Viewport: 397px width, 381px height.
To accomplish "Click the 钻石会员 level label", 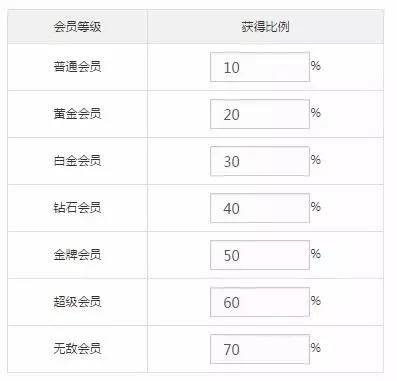I will [77, 208].
